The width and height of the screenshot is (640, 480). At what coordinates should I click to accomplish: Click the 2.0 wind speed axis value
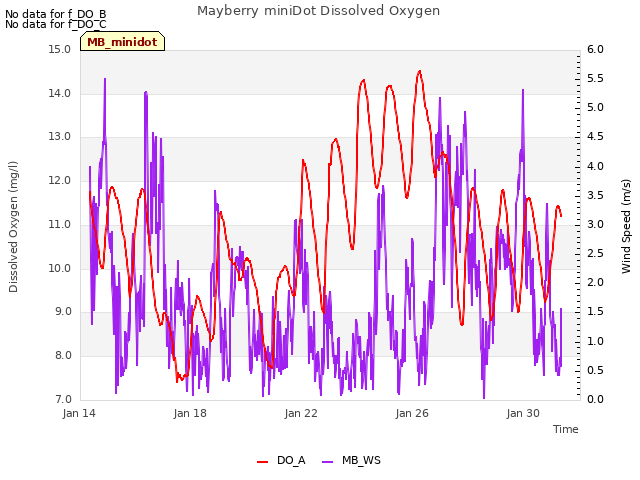pyautogui.click(x=595, y=282)
